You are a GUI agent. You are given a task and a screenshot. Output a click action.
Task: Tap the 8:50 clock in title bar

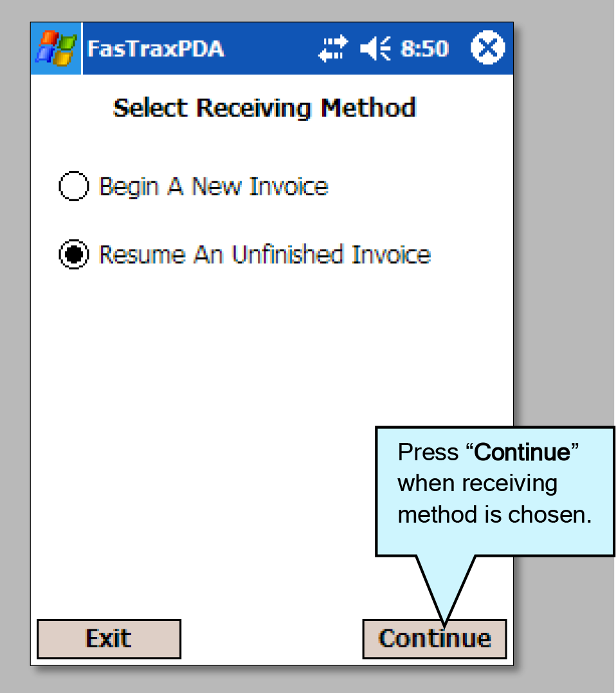coord(424,49)
